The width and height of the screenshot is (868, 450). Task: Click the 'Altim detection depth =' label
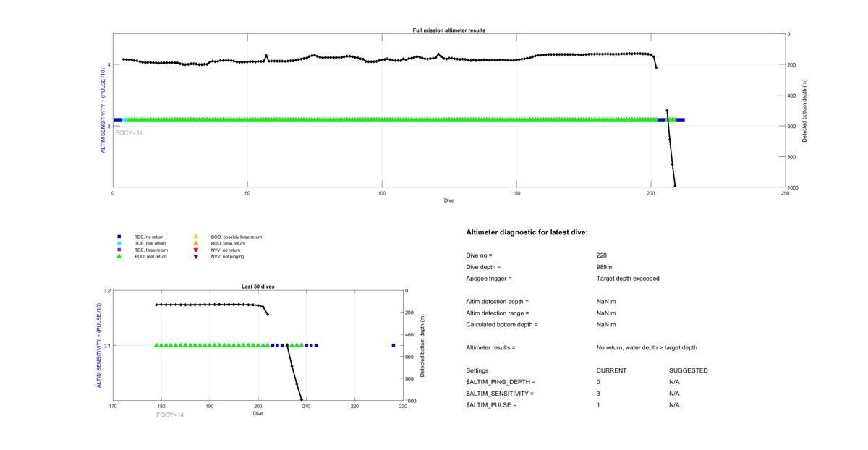pyautogui.click(x=498, y=301)
